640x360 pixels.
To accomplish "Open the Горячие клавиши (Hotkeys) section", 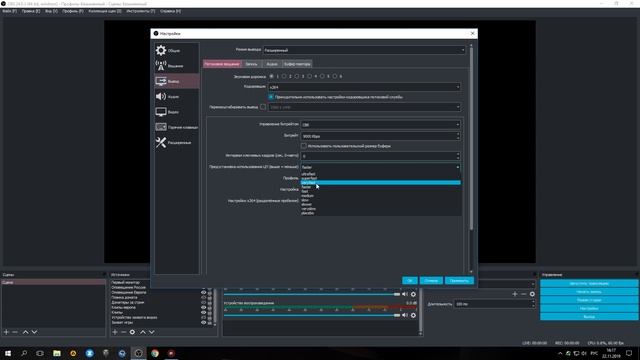I will click(176, 127).
